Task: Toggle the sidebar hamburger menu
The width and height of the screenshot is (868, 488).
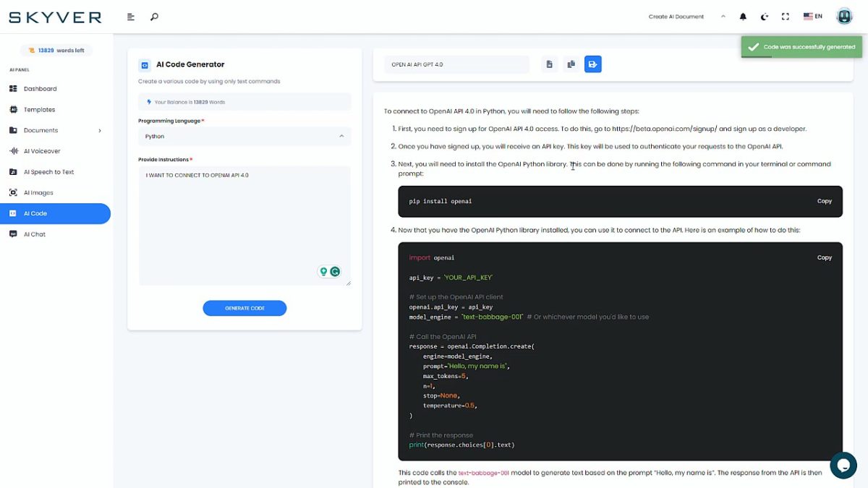Action: pyautogui.click(x=131, y=17)
